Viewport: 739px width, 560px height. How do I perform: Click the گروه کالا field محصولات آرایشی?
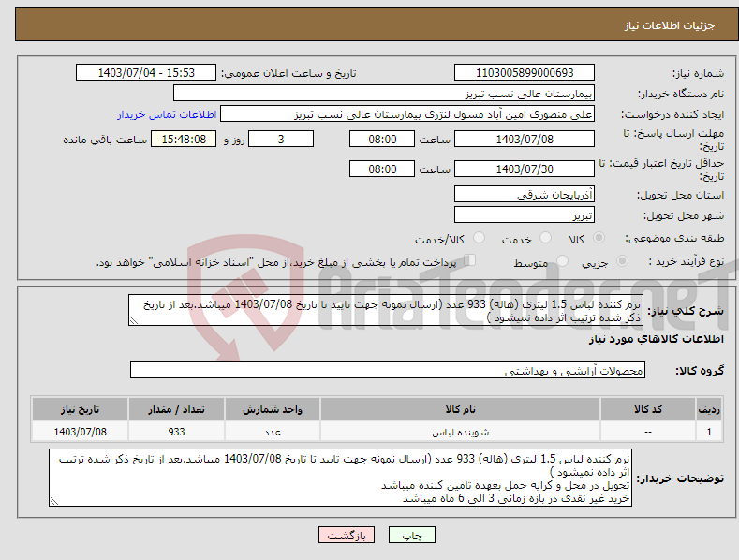pos(388,371)
